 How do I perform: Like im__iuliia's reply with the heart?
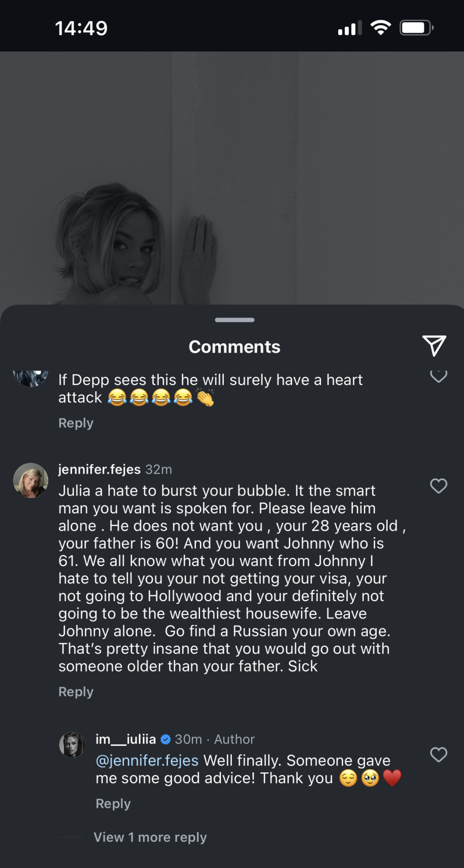coord(438,755)
